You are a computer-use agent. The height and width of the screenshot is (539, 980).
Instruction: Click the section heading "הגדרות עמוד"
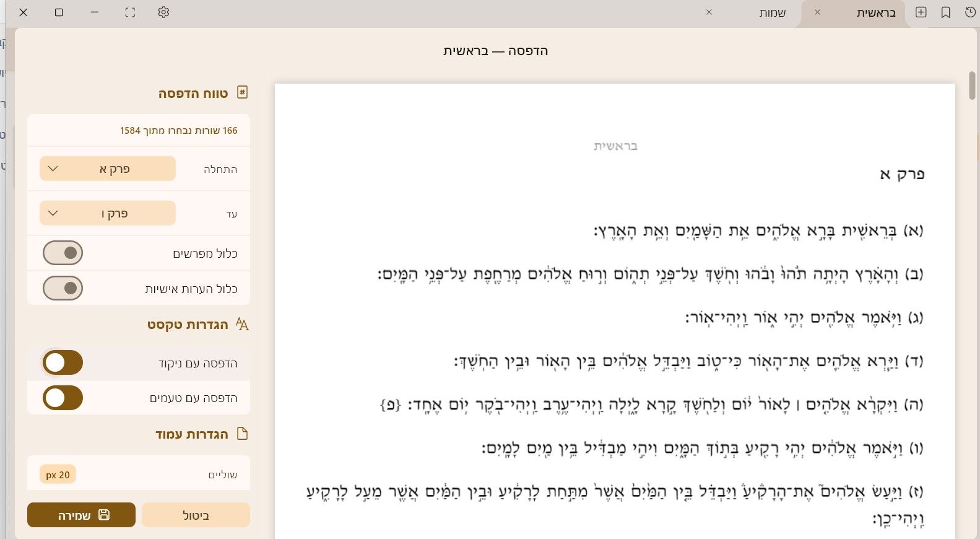(x=192, y=434)
